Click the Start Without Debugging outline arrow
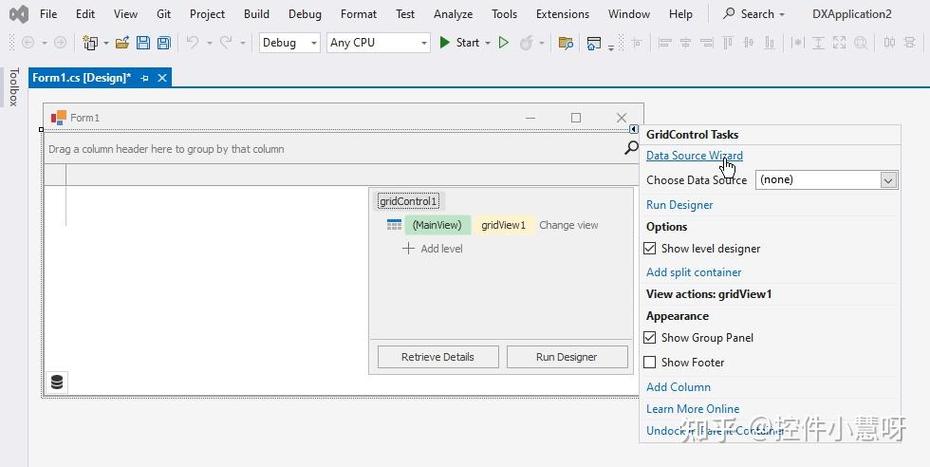The height and width of the screenshot is (467, 930). click(504, 43)
